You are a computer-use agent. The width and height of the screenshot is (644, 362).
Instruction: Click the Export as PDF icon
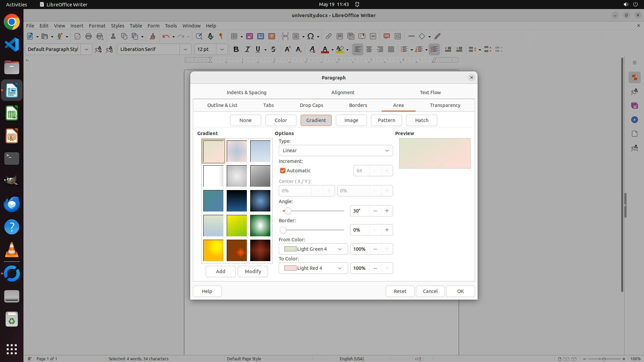click(77, 36)
